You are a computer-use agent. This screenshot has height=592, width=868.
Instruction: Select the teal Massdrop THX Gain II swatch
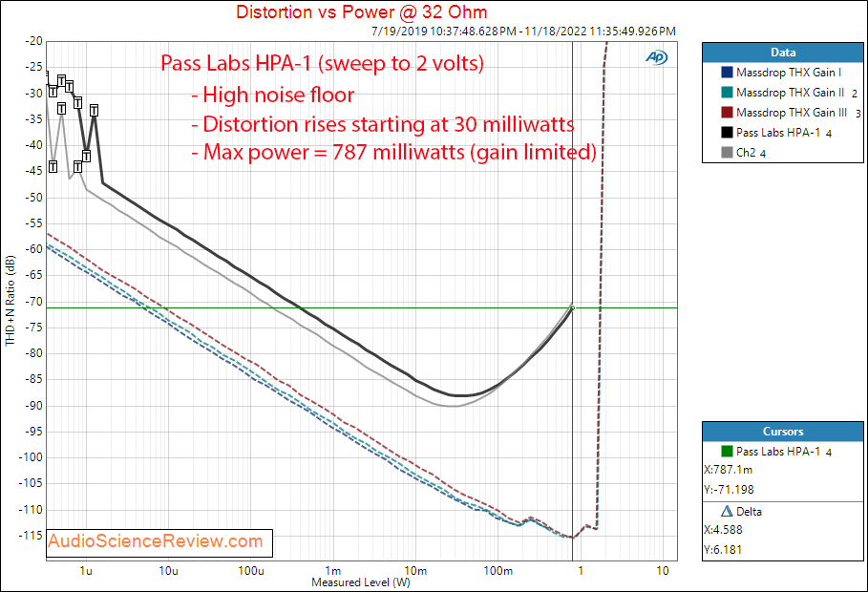[727, 93]
